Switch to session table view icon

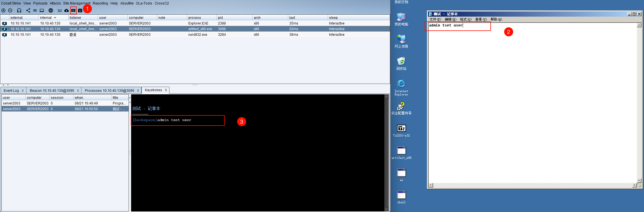pos(35,10)
